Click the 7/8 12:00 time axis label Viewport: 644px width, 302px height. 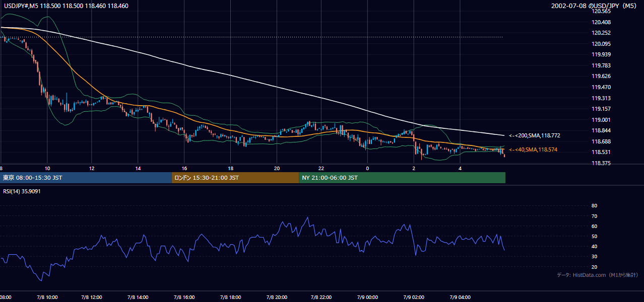coord(93,297)
